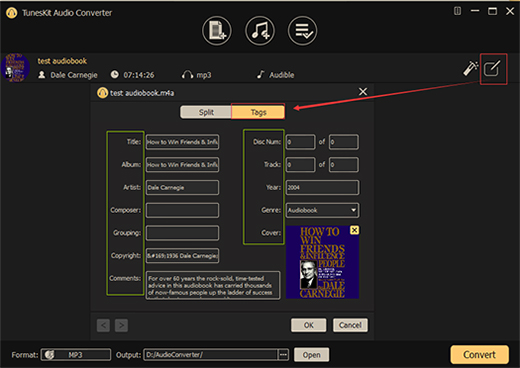
Task: Click the test audiobook title text
Action: [x=62, y=61]
